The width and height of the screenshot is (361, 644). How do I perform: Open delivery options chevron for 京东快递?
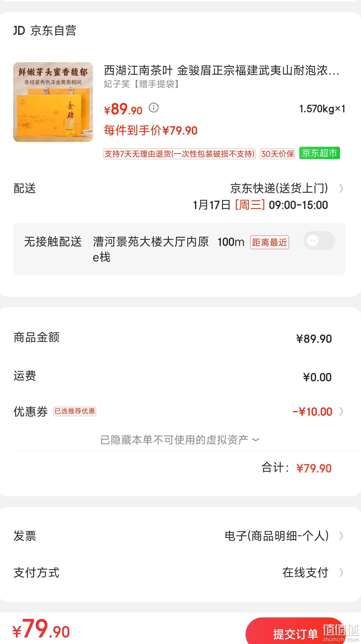tap(341, 189)
